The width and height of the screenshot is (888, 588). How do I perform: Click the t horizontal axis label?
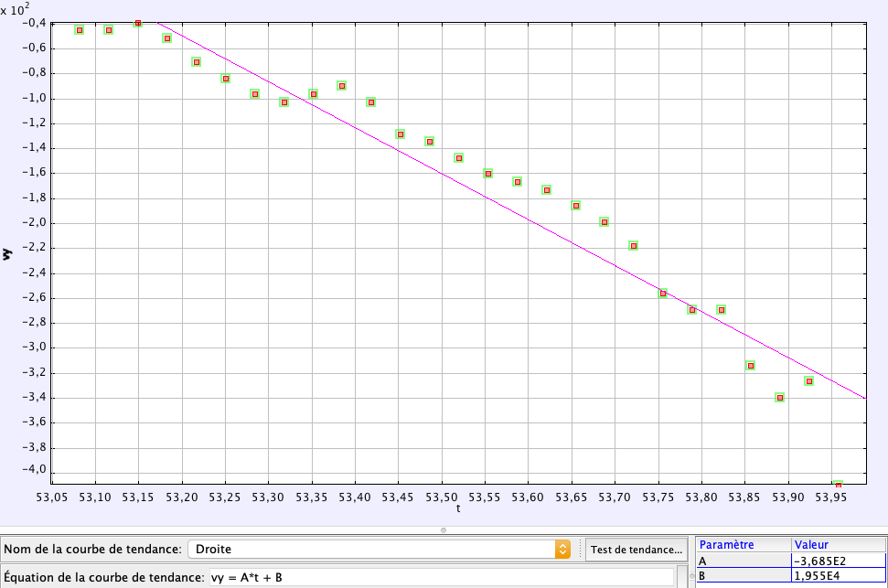[x=458, y=508]
